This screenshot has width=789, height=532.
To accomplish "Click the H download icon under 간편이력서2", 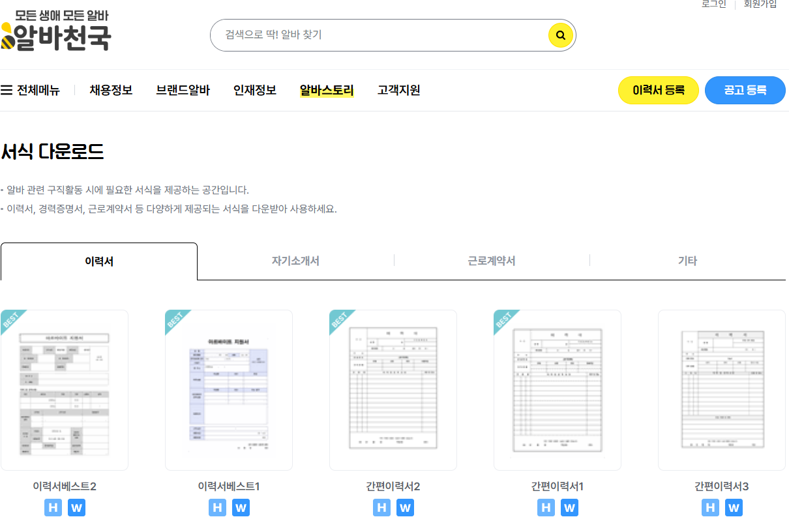I will [381, 507].
